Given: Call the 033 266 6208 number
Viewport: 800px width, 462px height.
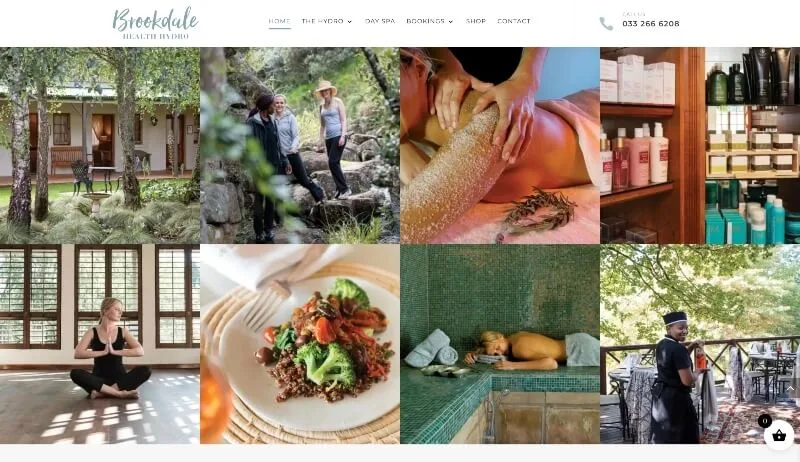Looking at the screenshot, I should (x=651, y=23).
